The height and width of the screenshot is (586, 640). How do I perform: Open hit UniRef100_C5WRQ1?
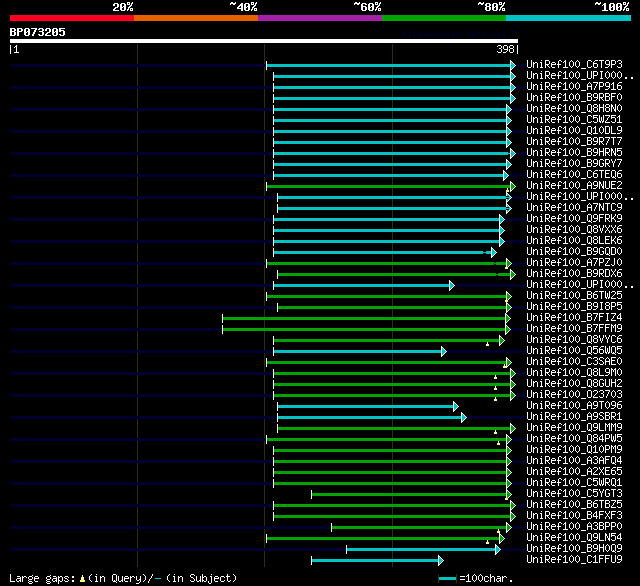click(x=574, y=483)
